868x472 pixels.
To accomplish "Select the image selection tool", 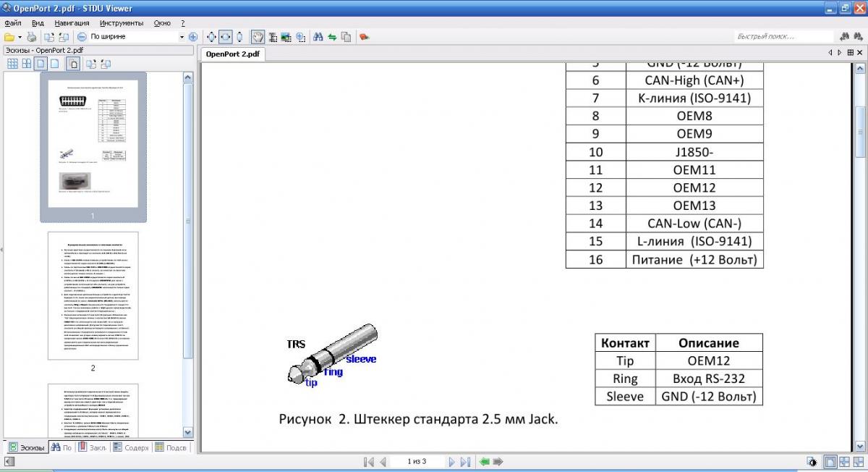I will point(286,37).
